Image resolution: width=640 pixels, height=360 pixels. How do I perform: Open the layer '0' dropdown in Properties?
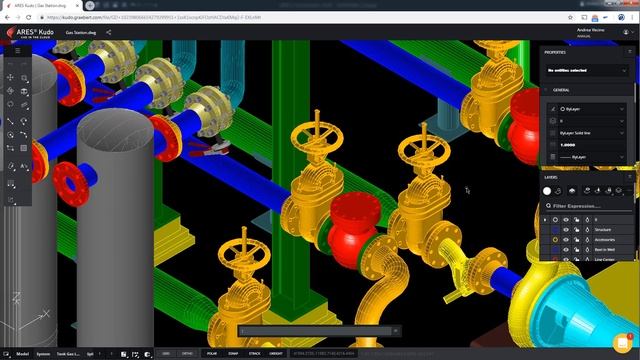592,121
